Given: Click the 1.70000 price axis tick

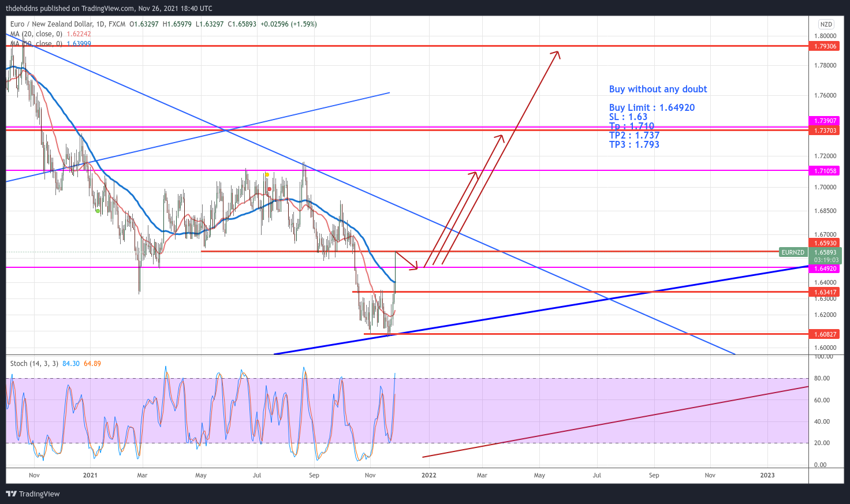Looking at the screenshot, I should tap(825, 187).
